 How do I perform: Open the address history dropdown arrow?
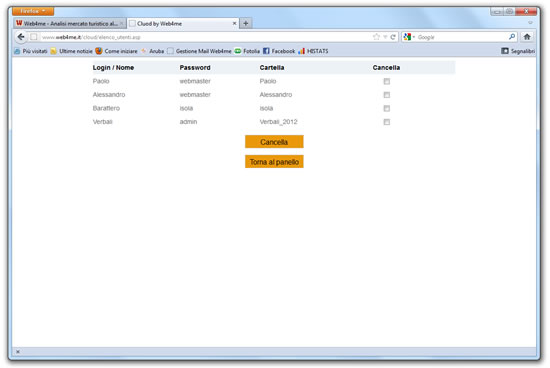coord(385,37)
